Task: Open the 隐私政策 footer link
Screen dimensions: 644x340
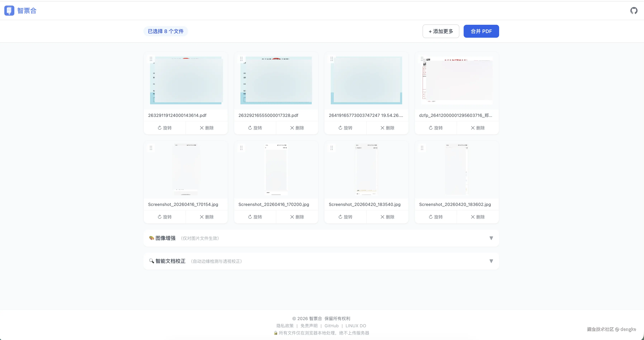Action: coord(285,326)
